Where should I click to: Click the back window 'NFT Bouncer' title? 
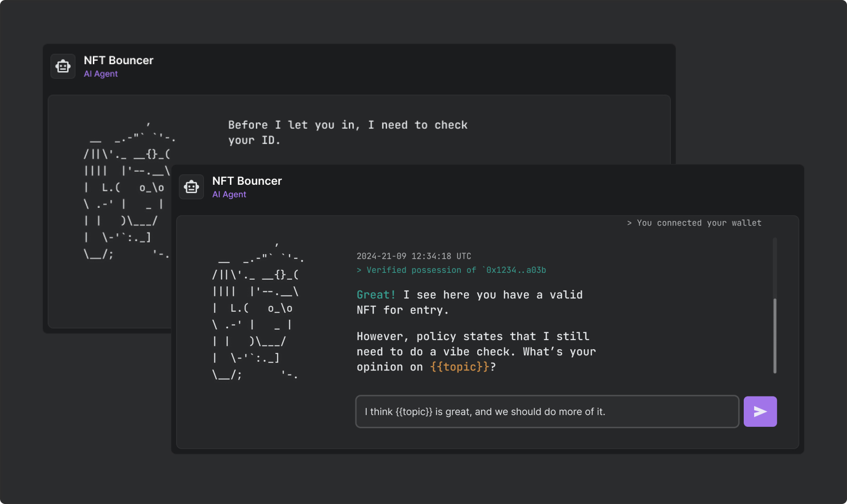pyautogui.click(x=118, y=60)
